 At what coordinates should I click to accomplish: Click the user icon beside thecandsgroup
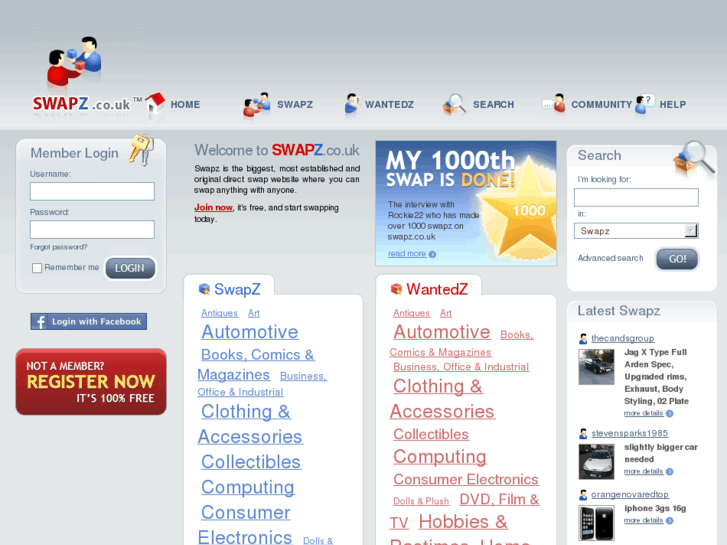(x=583, y=339)
